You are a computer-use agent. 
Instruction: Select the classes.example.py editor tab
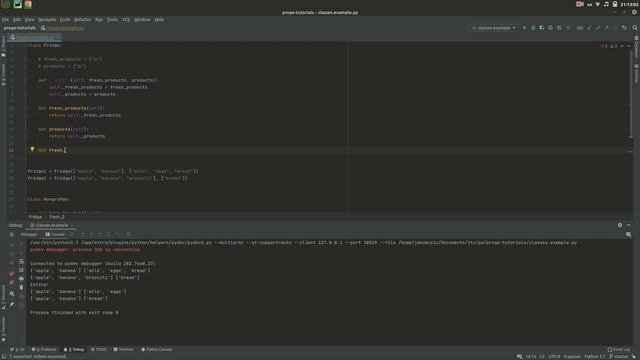(35, 37)
